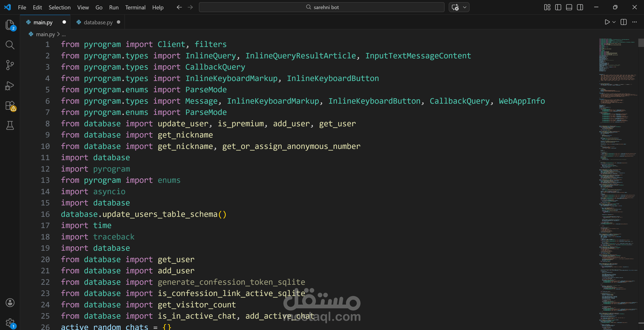Open the Go menu

click(99, 8)
